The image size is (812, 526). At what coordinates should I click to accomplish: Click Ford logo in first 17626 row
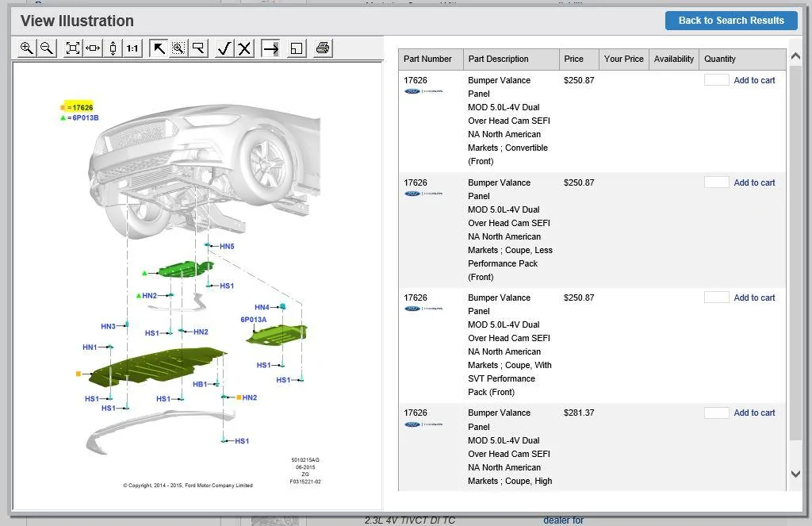[x=412, y=91]
